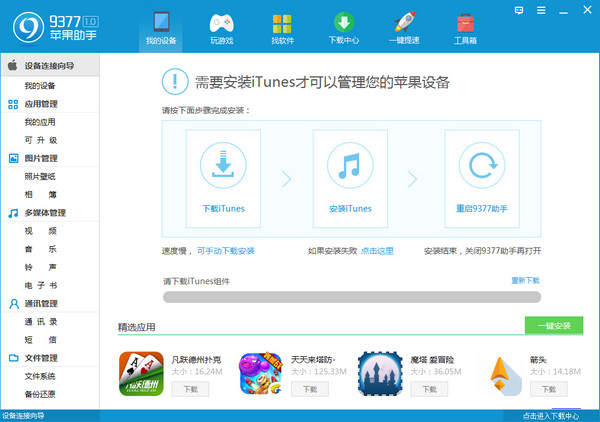Expand the 应用管理 sidebar section
The height and width of the screenshot is (422, 600).
click(40, 103)
